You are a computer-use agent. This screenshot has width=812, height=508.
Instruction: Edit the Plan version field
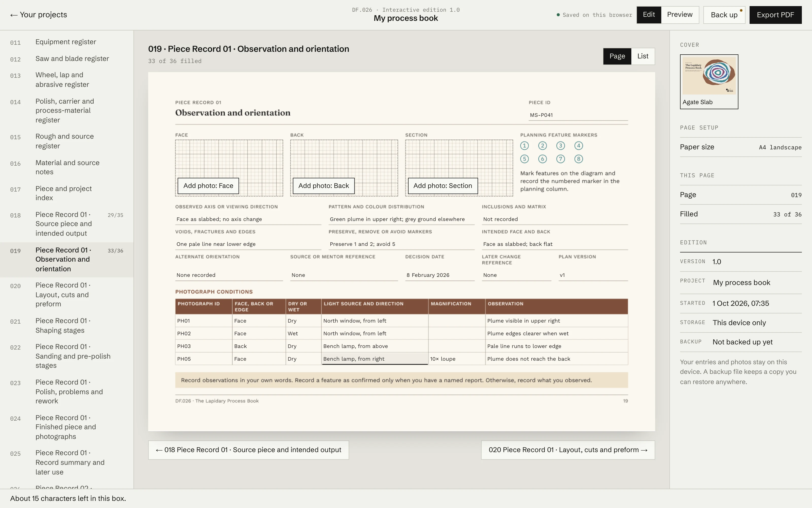pos(593,275)
